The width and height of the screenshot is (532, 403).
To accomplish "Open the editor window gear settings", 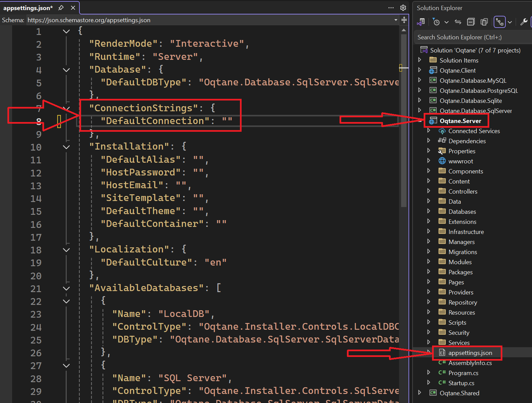I will coord(403,8).
